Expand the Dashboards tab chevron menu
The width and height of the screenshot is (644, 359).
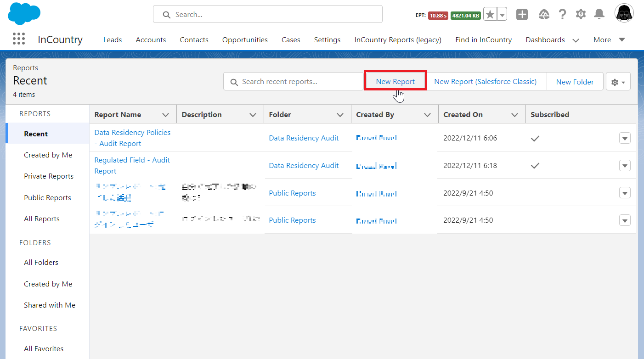[x=576, y=40]
